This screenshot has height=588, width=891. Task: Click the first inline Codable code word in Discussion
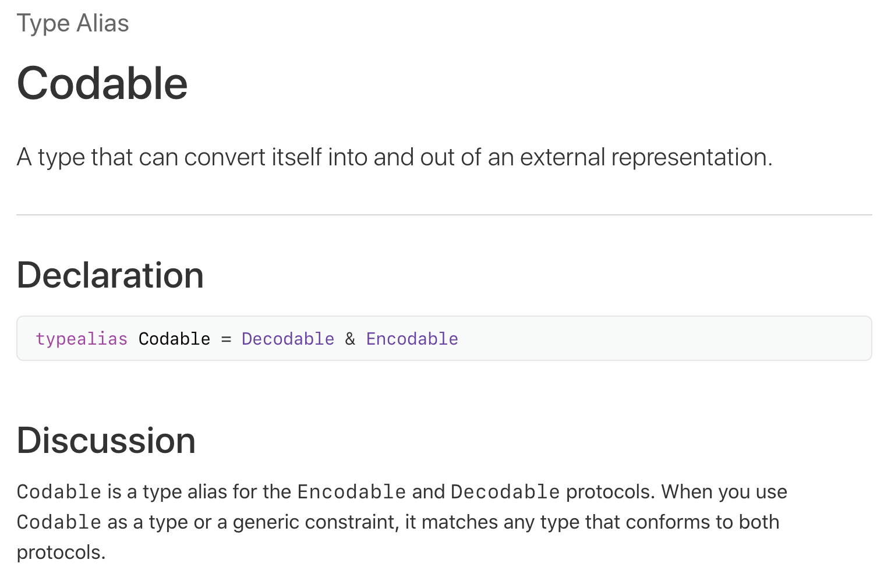pyautogui.click(x=59, y=492)
